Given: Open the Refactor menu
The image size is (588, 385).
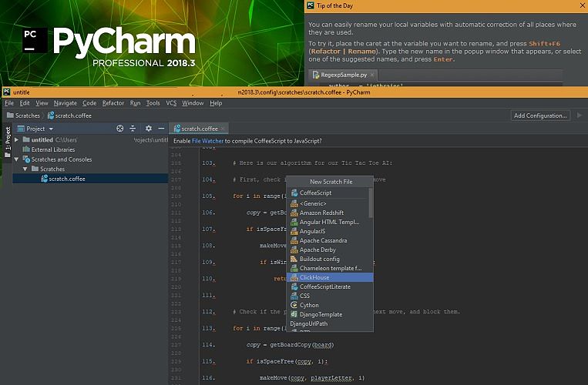Looking at the screenshot, I should point(113,103).
